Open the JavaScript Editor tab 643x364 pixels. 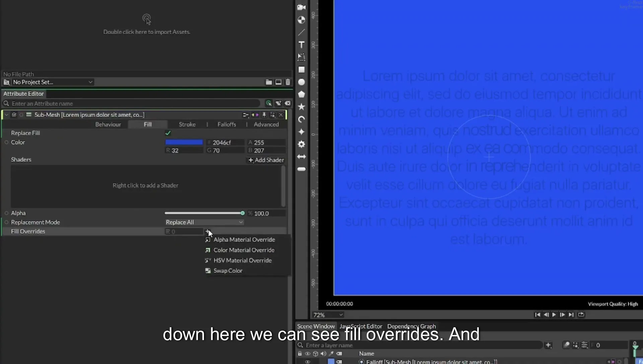pyautogui.click(x=361, y=326)
